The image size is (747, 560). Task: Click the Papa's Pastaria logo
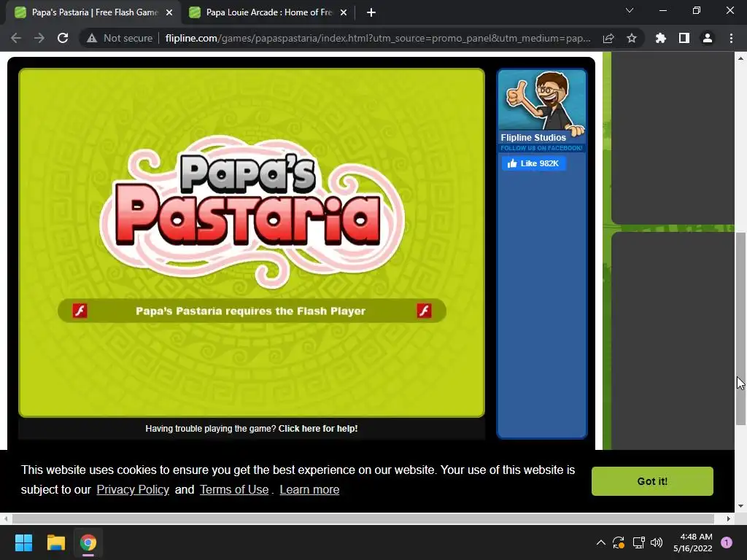click(252, 211)
